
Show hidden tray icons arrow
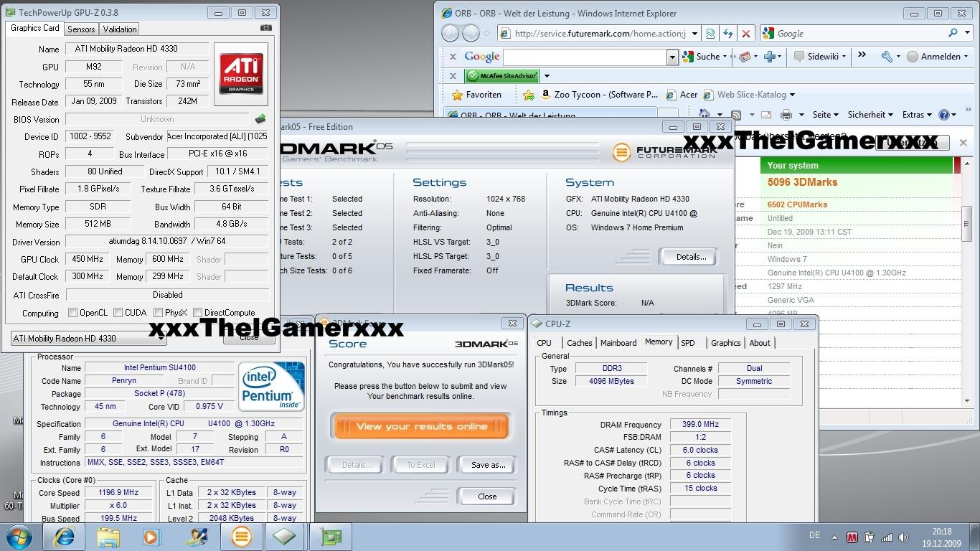click(834, 537)
